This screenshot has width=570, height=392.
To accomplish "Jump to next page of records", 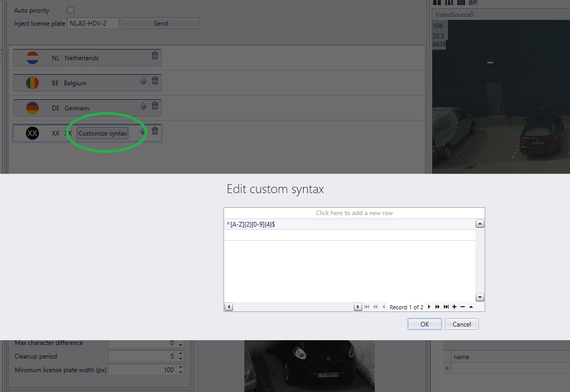I will tap(438, 307).
